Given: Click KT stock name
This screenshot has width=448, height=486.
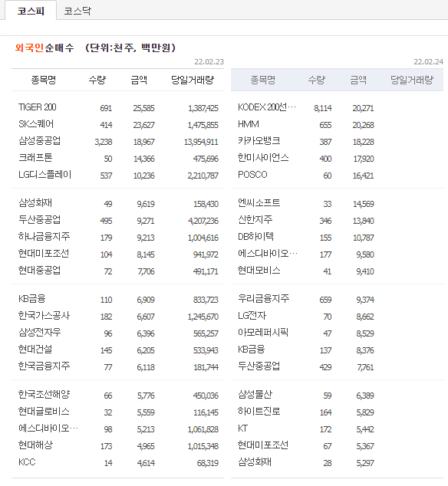Looking at the screenshot, I should (242, 428).
